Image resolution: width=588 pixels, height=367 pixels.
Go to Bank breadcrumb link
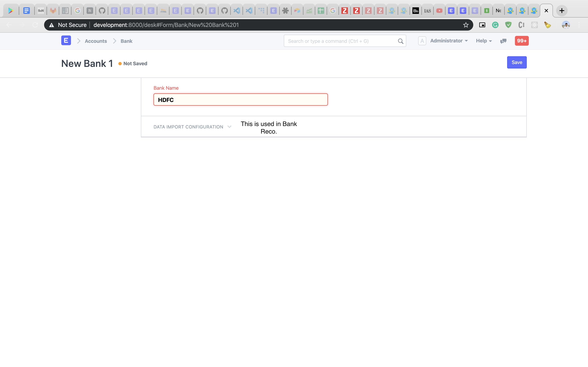coord(126,41)
